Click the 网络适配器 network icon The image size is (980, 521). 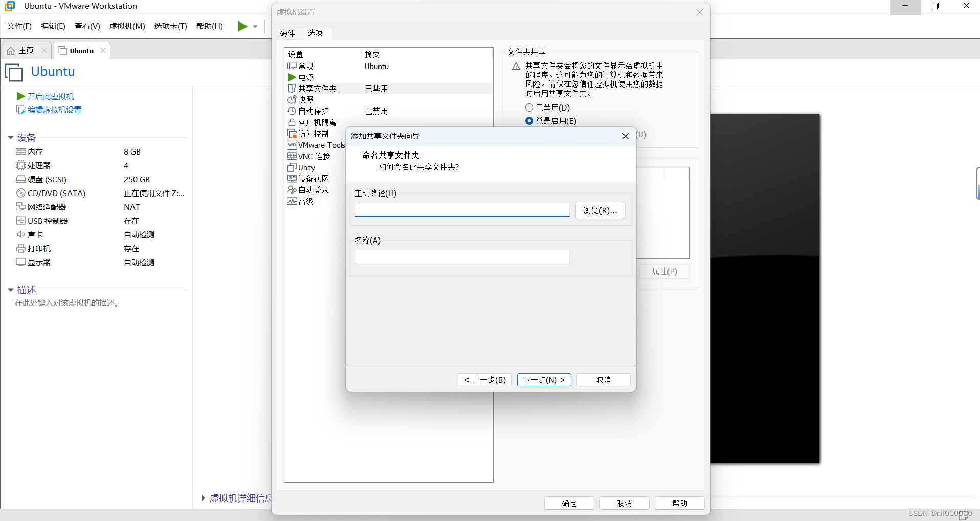pyautogui.click(x=21, y=207)
